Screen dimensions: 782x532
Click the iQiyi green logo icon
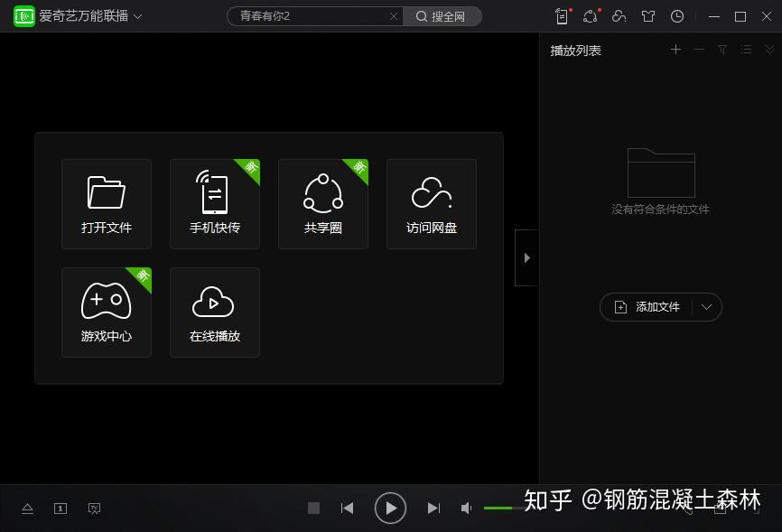pos(24,16)
